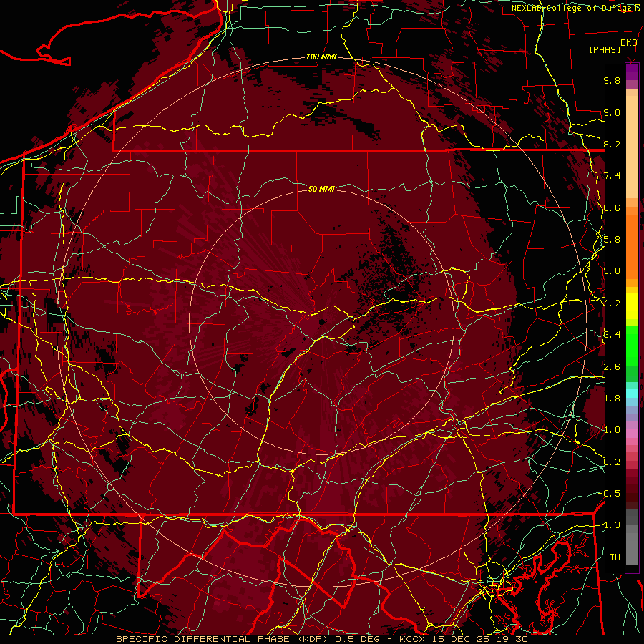This screenshot has height=644, width=644.
Task: Click the DKD label above the color bar
Action: click(628, 43)
